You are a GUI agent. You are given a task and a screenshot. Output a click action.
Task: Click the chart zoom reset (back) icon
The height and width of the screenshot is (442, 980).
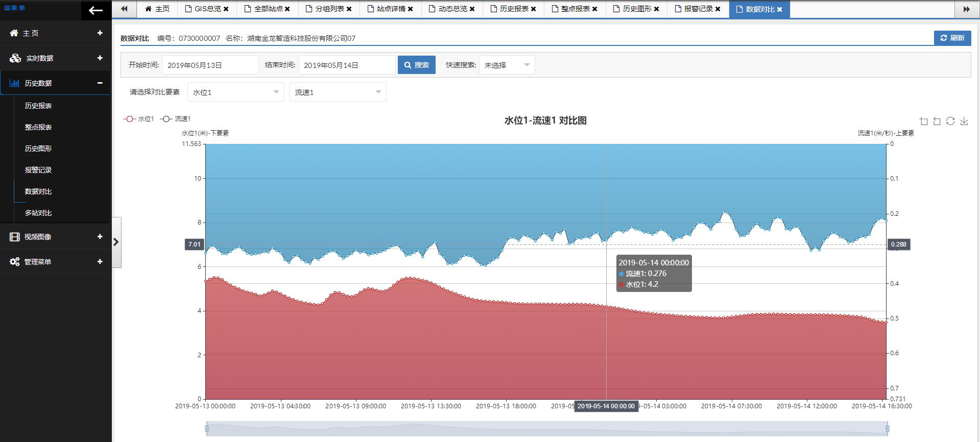[937, 121]
